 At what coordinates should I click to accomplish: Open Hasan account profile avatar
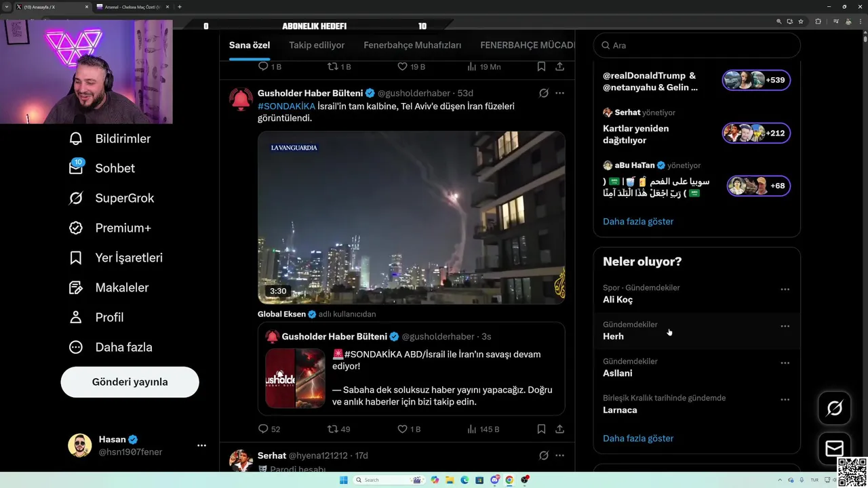pyautogui.click(x=80, y=445)
